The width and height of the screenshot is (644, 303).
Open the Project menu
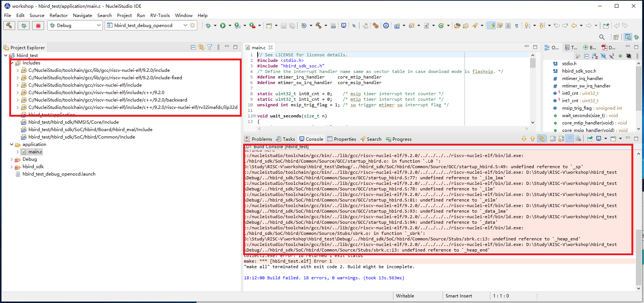click(124, 15)
